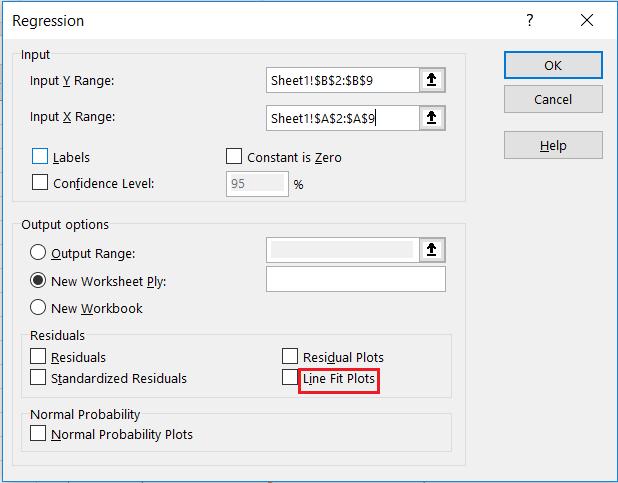This screenshot has width=618, height=483.
Task: Choose the New Worksheet Ply radio option
Action: pyautogui.click(x=38, y=280)
